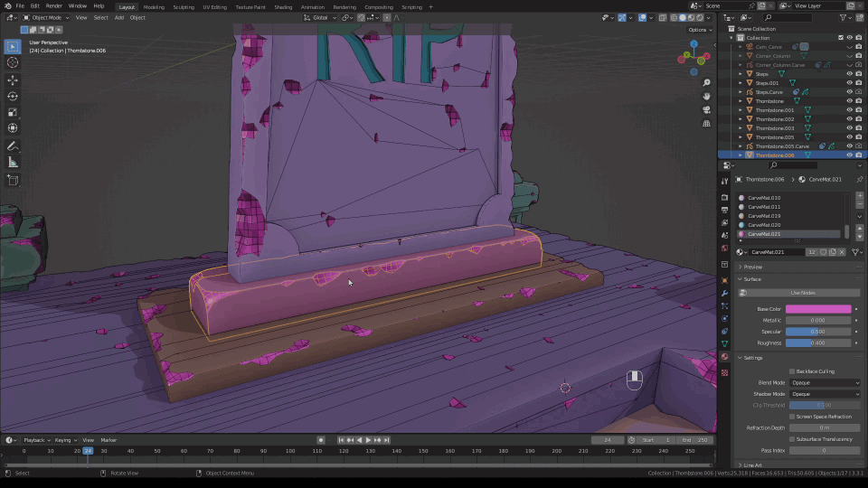Open the Blend Mode dropdown
Viewport: 868px width, 488px height.
825,382
